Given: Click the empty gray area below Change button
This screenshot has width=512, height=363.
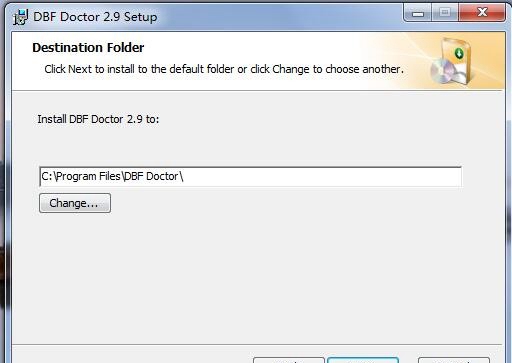Looking at the screenshot, I should [257, 277].
